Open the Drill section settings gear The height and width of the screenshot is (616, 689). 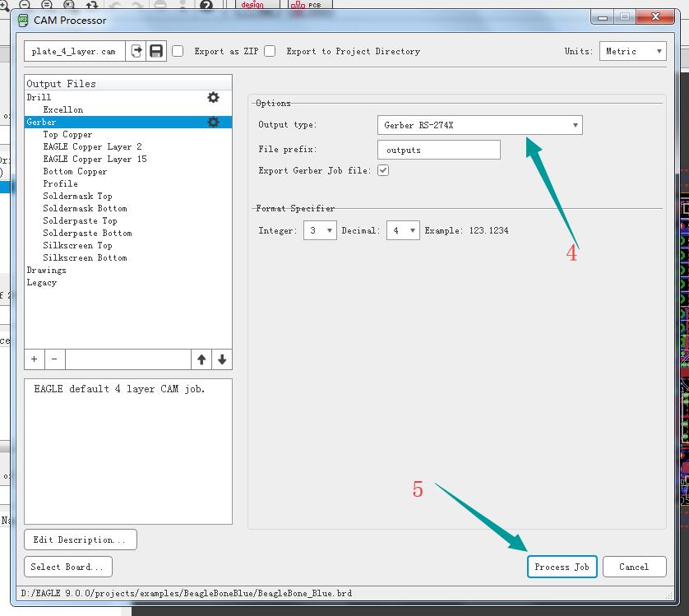pyautogui.click(x=213, y=96)
